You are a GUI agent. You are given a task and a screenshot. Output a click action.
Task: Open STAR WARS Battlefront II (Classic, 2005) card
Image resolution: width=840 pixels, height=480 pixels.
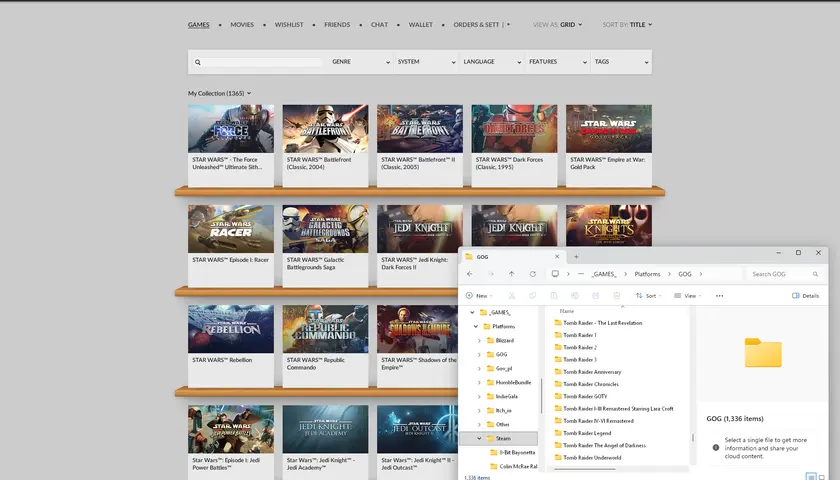pos(419,145)
